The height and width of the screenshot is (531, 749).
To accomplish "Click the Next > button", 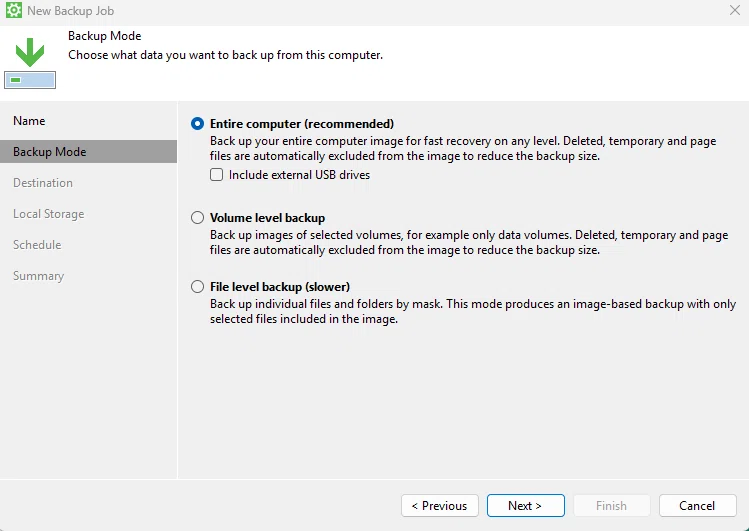I will pyautogui.click(x=525, y=505).
